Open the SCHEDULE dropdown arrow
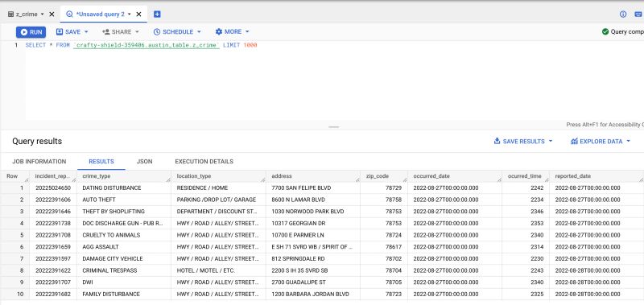 point(199,32)
